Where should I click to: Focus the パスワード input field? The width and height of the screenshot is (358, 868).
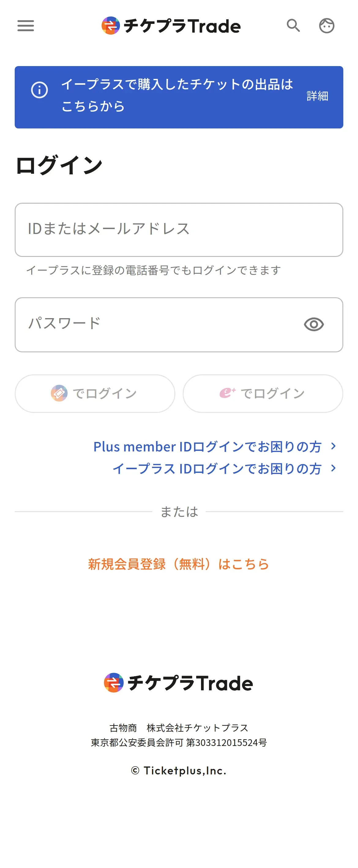[158, 325]
